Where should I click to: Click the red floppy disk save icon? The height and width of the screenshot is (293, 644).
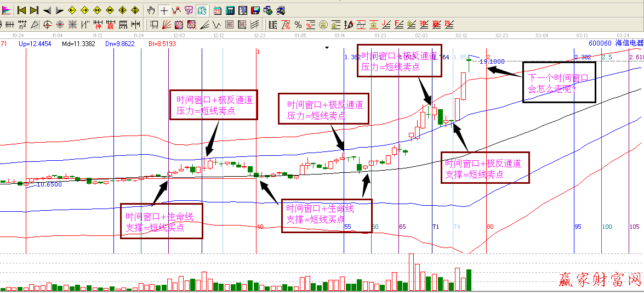point(255,10)
